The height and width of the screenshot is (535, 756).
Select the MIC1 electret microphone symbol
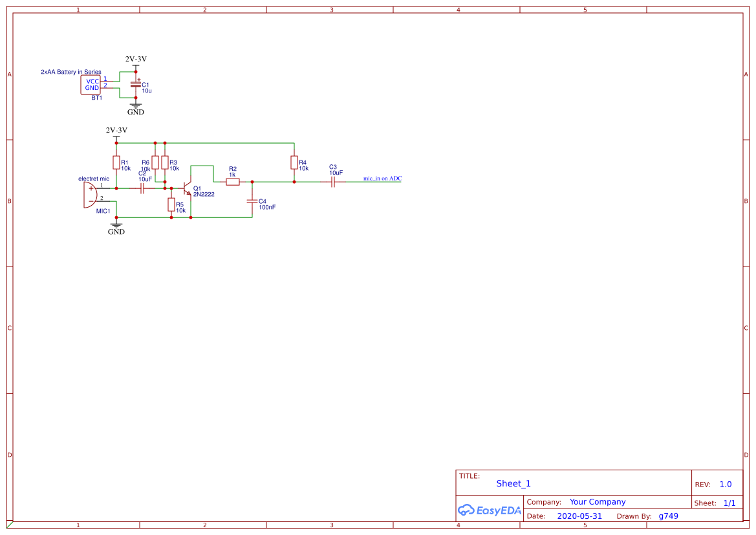(x=90, y=195)
